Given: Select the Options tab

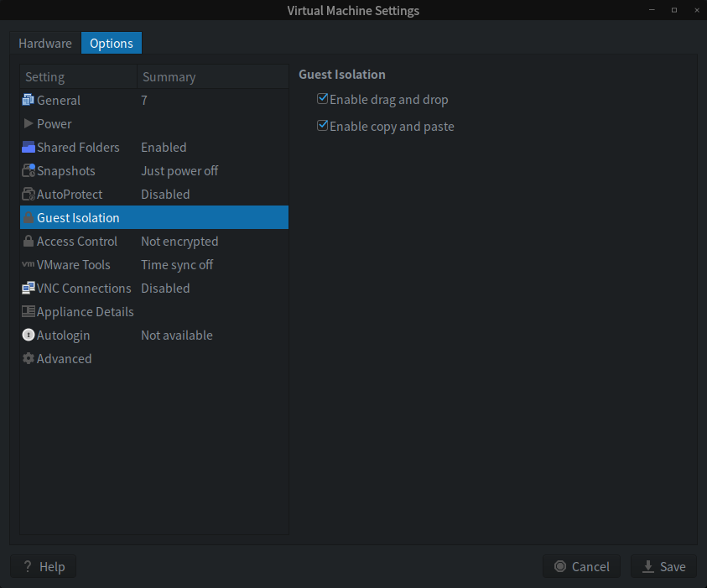Looking at the screenshot, I should [112, 44].
